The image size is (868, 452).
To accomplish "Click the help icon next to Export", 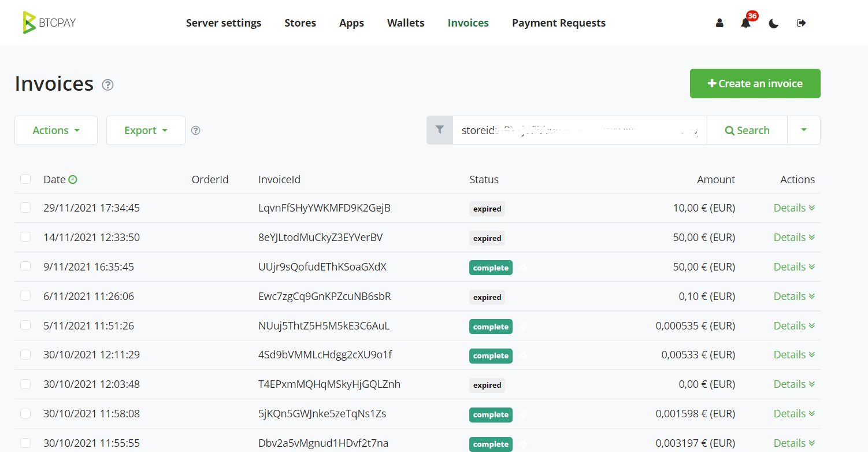I will pos(195,130).
